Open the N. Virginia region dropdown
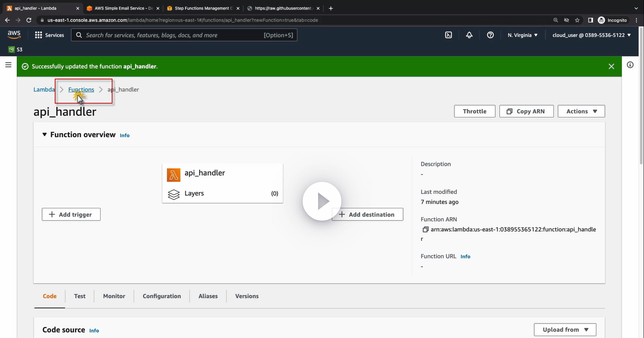644x338 pixels. pyautogui.click(x=523, y=35)
